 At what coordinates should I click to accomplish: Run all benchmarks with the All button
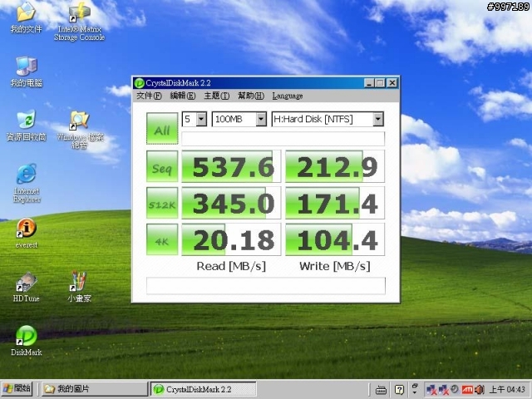coord(162,129)
